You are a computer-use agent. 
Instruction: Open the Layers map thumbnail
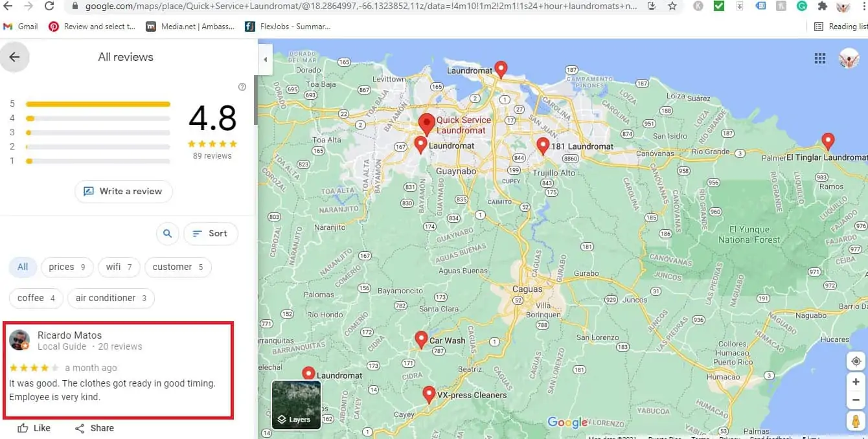pyautogui.click(x=296, y=405)
